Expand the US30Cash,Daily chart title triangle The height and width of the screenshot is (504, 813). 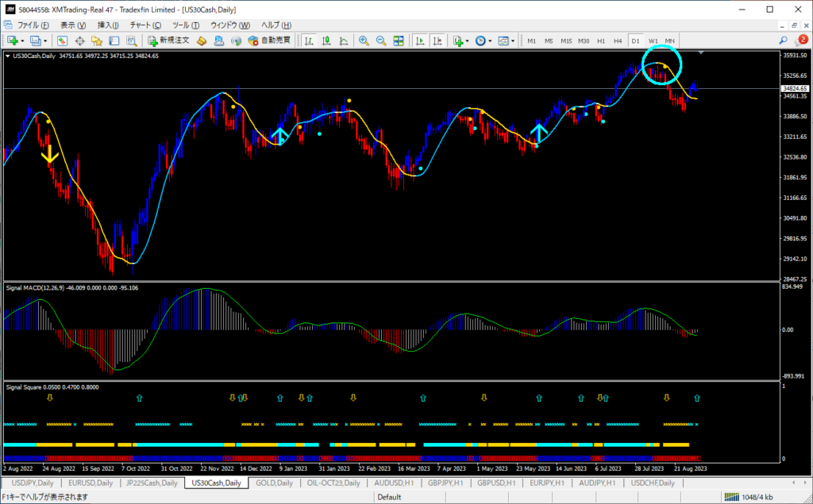8,56
